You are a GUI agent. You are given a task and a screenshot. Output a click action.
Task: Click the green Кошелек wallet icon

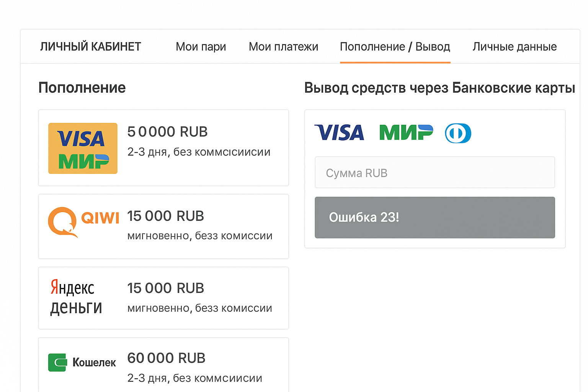[x=57, y=362]
